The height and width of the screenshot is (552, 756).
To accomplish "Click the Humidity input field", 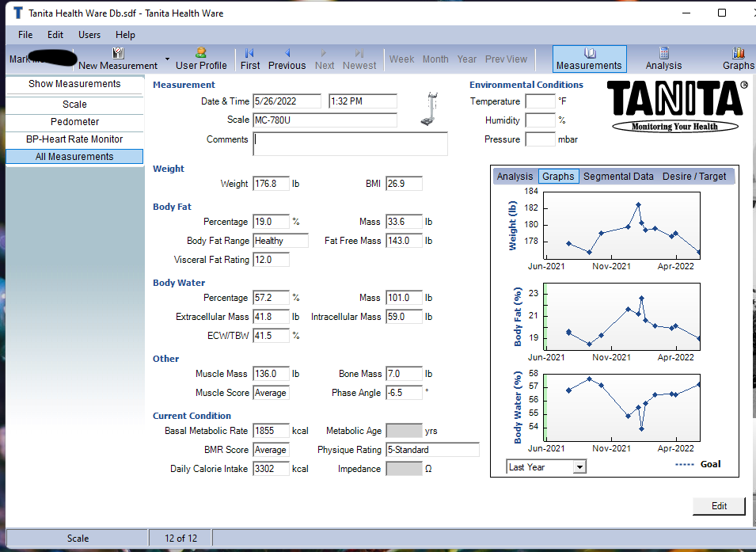I will point(540,120).
